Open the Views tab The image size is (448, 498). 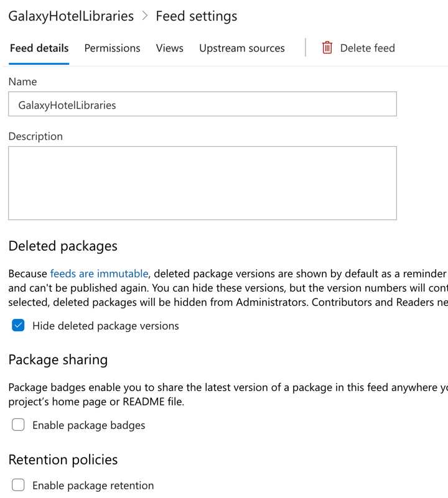169,48
